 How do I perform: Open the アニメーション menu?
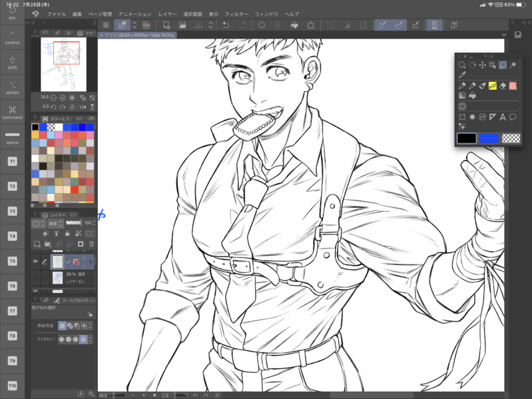(134, 14)
